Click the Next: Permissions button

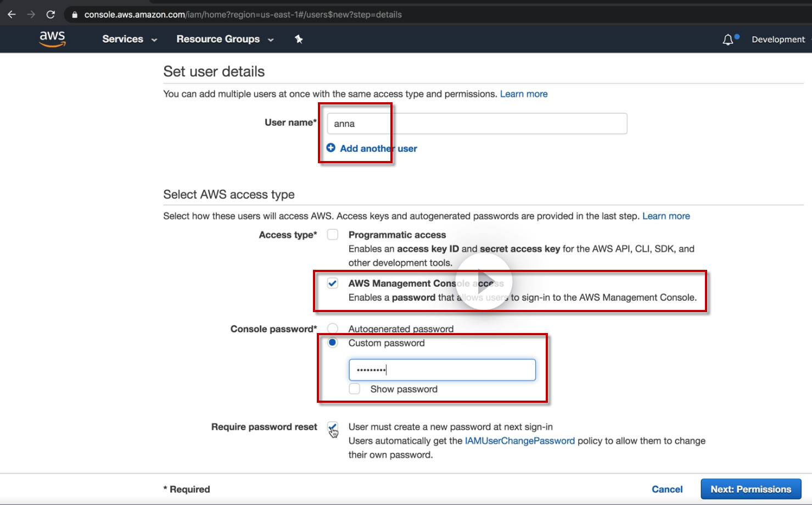pos(751,489)
